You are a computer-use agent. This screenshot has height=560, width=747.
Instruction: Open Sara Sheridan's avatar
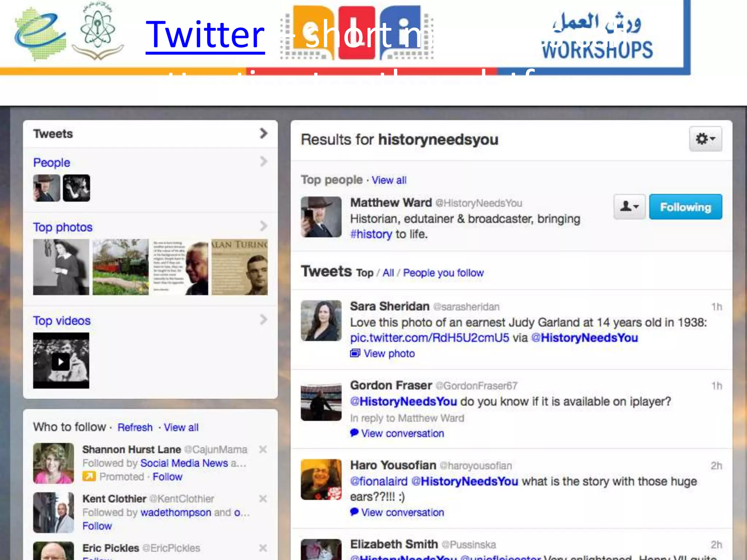point(321,320)
